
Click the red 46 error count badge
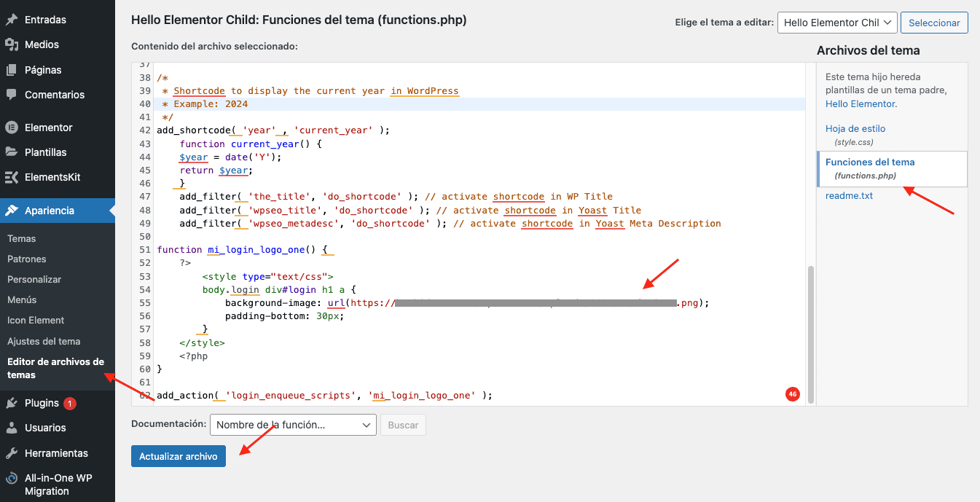792,394
